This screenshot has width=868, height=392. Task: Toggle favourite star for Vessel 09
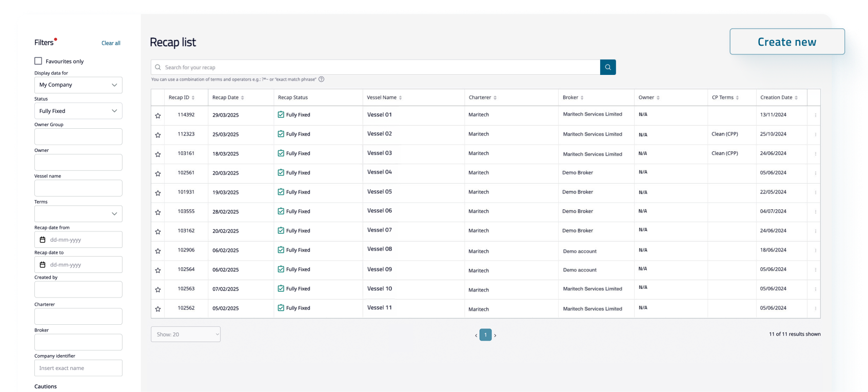click(x=158, y=270)
